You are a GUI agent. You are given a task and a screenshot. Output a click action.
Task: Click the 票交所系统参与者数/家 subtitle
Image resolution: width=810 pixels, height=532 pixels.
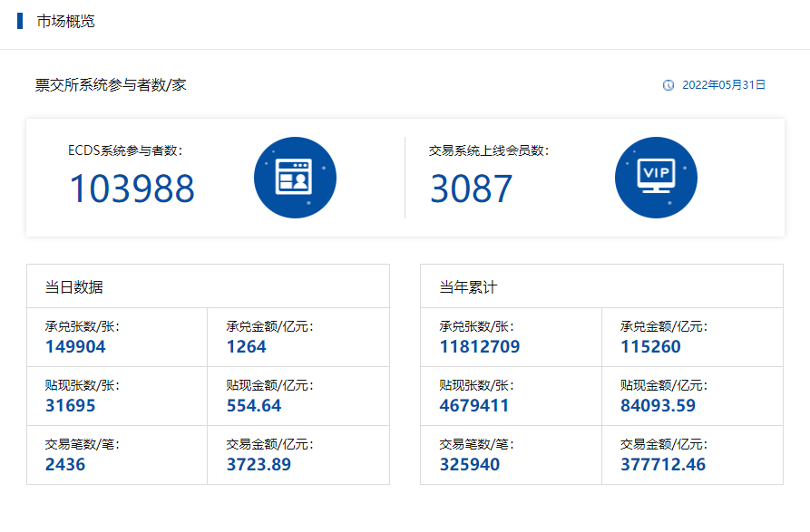(111, 85)
